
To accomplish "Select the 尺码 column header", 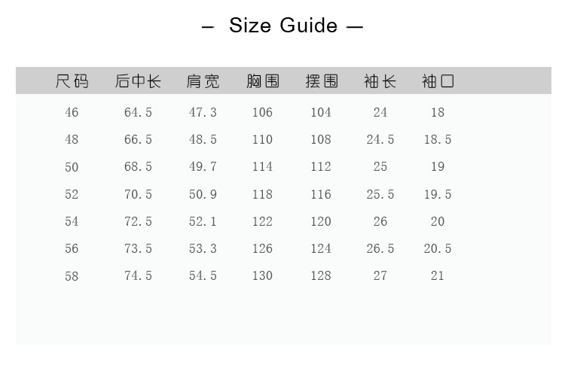I will pos(72,81).
